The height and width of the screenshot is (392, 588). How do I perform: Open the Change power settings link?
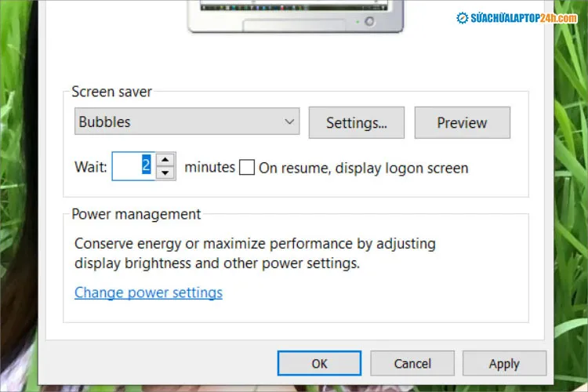pyautogui.click(x=148, y=292)
